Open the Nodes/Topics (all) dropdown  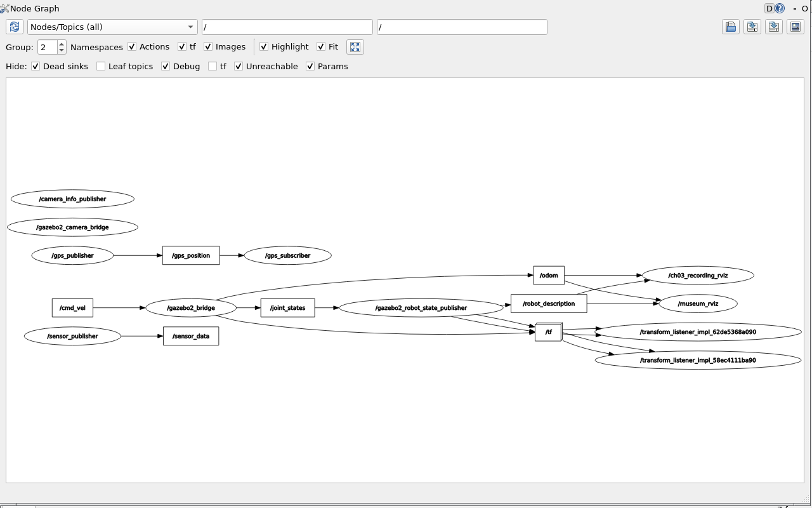(x=112, y=27)
